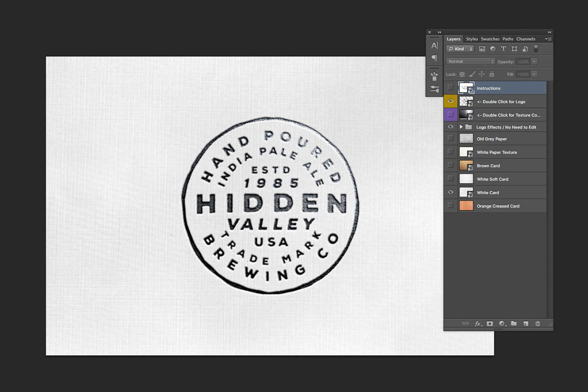Show the Double Click for Texture layer
This screenshot has height=392, width=588.
[x=450, y=115]
